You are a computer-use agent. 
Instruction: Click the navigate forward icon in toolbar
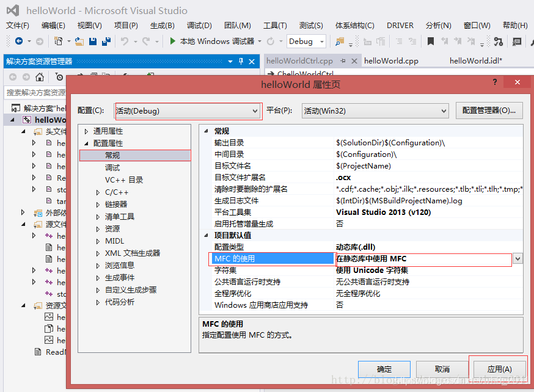click(x=40, y=41)
